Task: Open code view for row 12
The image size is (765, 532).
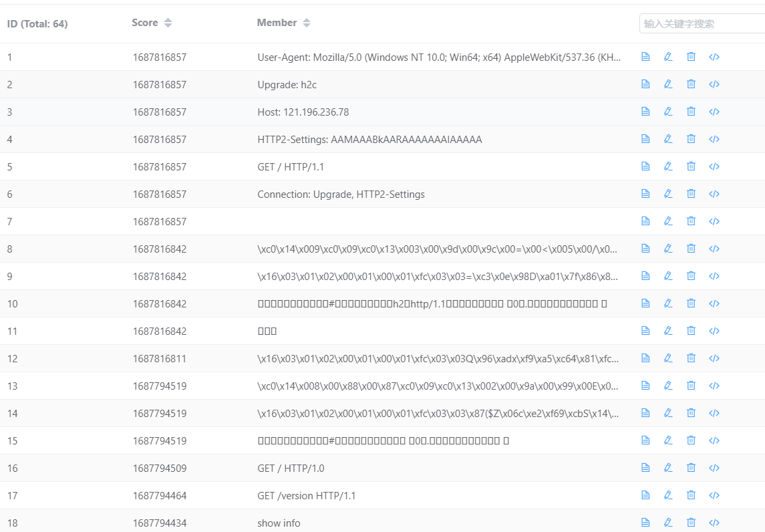Action: (x=714, y=358)
